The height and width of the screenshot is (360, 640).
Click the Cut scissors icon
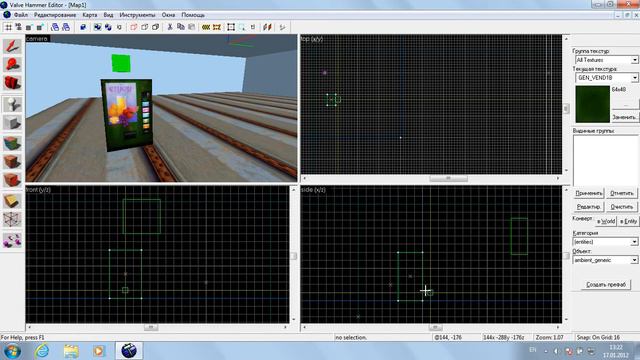coord(170,27)
